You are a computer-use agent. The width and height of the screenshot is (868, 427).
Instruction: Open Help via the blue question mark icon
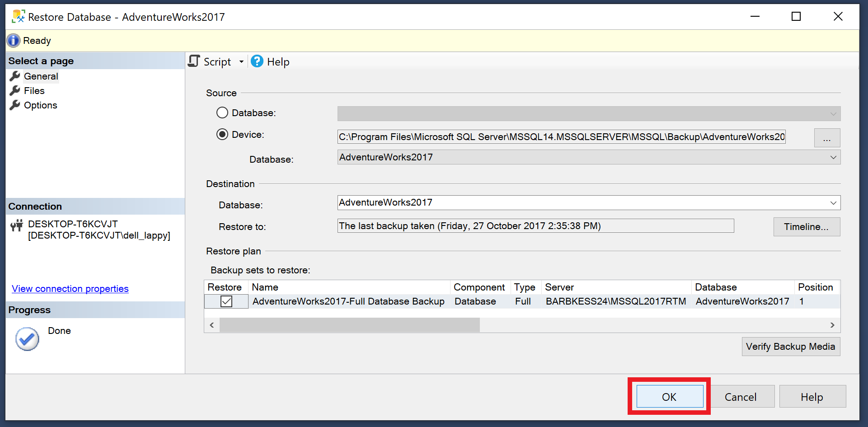[256, 61]
